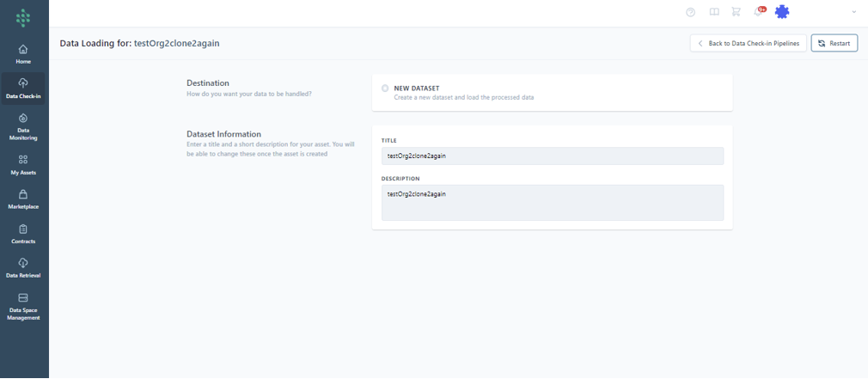Click the app logo in the sidebar
Screen dimensions: 868x379
[x=23, y=16]
